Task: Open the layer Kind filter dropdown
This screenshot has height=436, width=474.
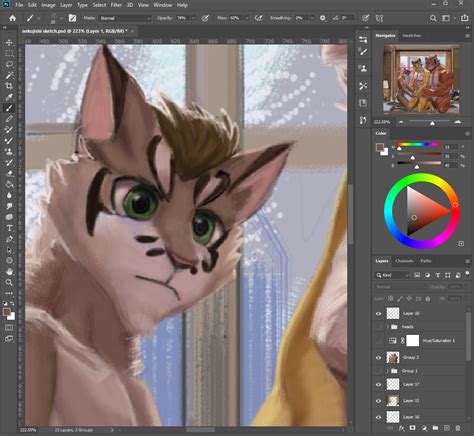Action: click(392, 275)
